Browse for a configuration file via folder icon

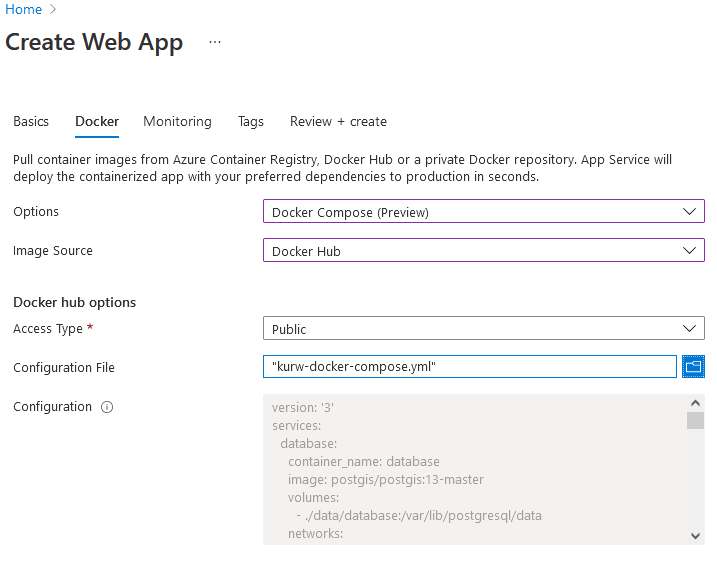coord(693,366)
